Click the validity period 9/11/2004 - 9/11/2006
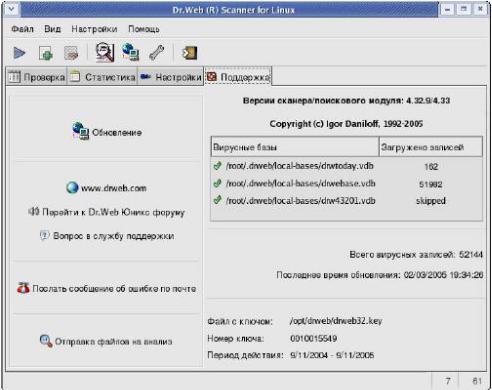The image size is (492, 390). coord(332,355)
